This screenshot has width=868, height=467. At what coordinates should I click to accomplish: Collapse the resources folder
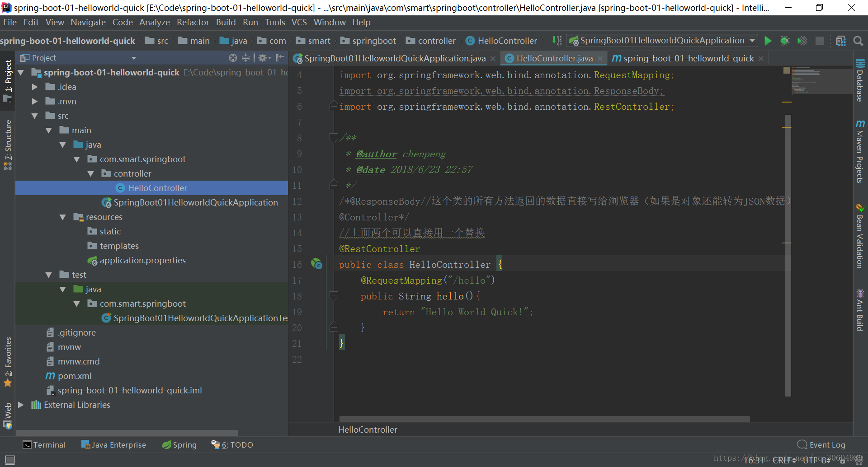63,217
